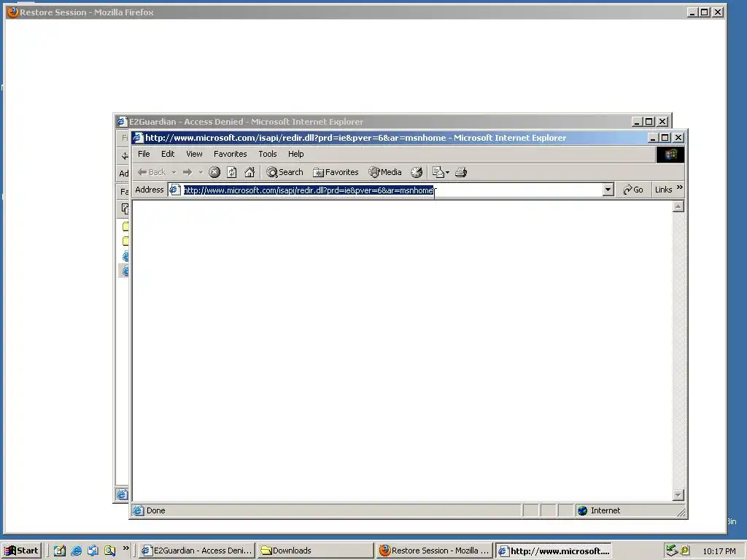747x560 pixels.
Task: Open the Favorites menu
Action: 230,154
